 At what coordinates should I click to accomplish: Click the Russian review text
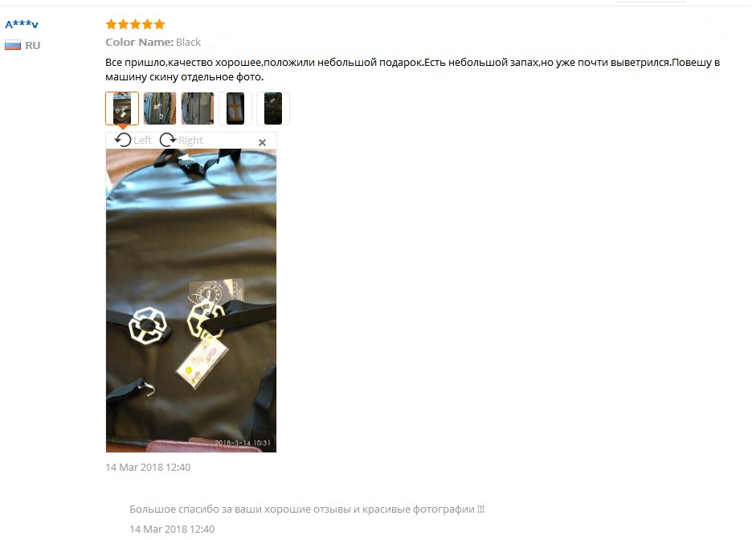(x=413, y=69)
